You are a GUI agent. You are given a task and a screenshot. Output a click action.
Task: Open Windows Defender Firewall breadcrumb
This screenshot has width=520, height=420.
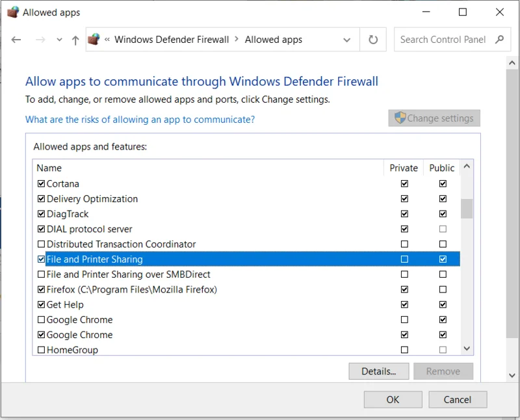click(x=172, y=40)
